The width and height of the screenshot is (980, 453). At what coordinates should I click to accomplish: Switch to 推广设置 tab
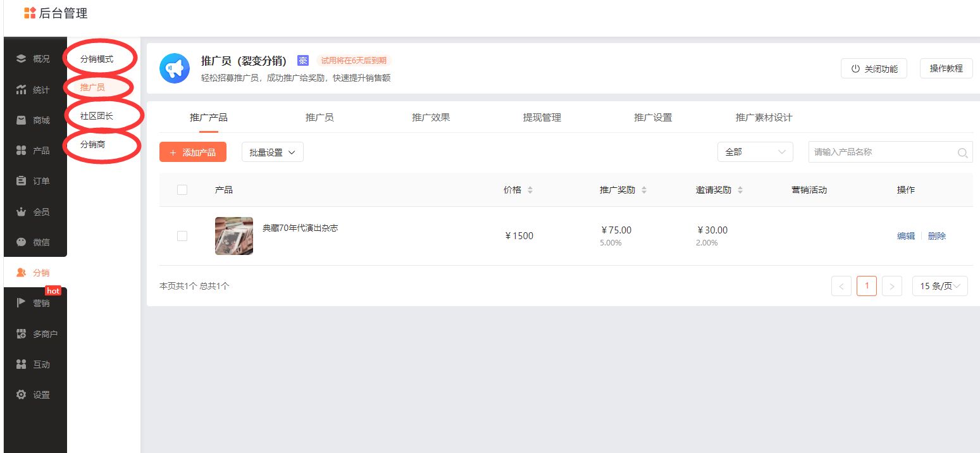click(x=653, y=118)
